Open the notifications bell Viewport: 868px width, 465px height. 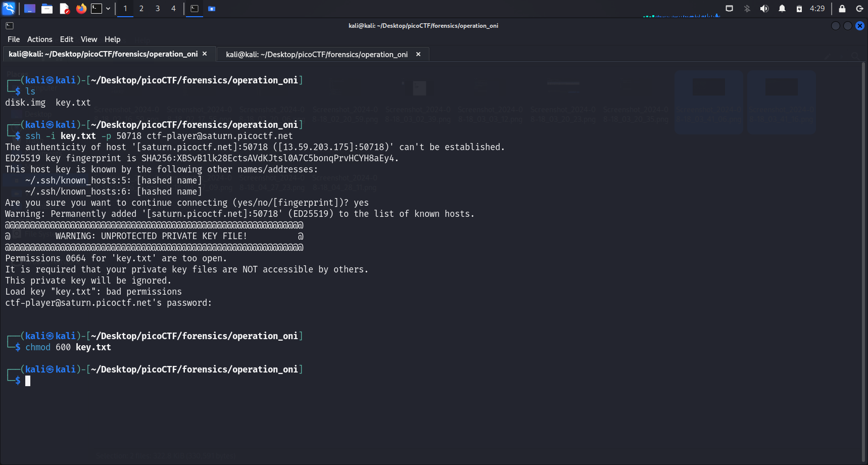tap(782, 9)
